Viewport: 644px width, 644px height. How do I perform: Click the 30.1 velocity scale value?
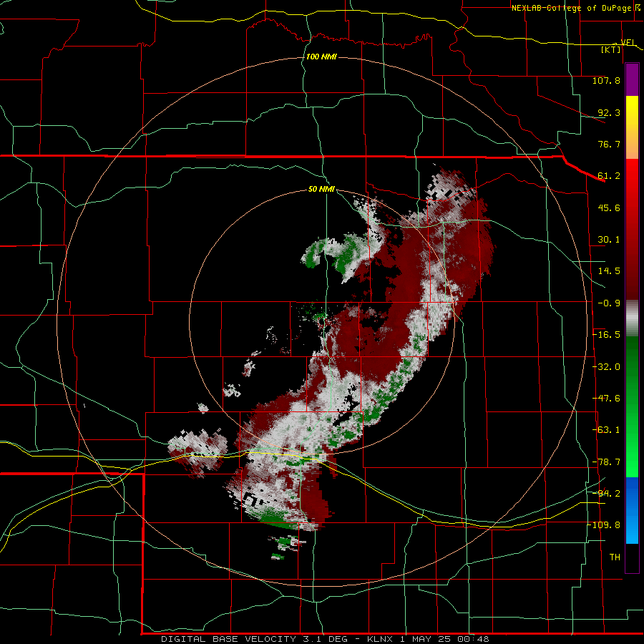pyautogui.click(x=609, y=240)
